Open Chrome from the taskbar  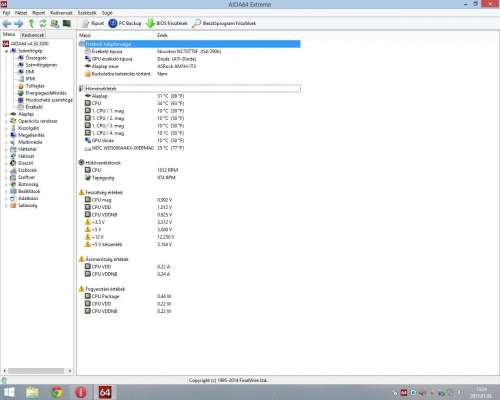pyautogui.click(x=57, y=392)
